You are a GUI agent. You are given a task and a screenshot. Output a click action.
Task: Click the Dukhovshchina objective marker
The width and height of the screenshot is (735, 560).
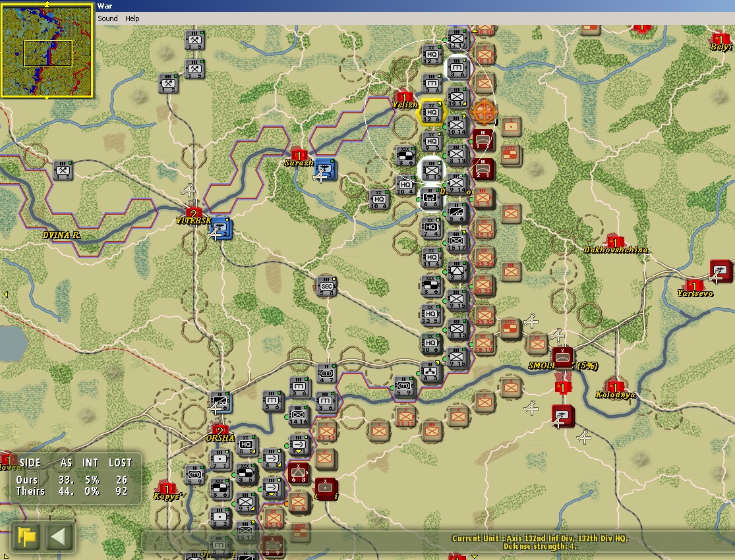point(614,241)
